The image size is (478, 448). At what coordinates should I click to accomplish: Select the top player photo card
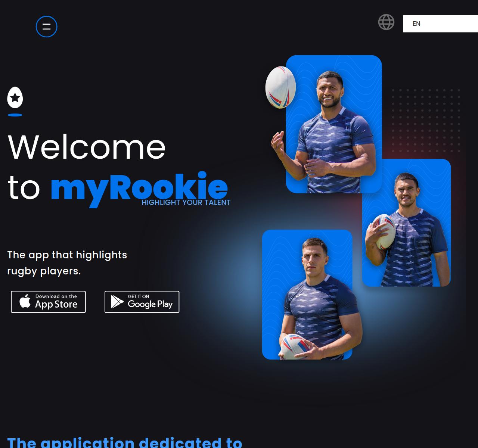point(334,124)
